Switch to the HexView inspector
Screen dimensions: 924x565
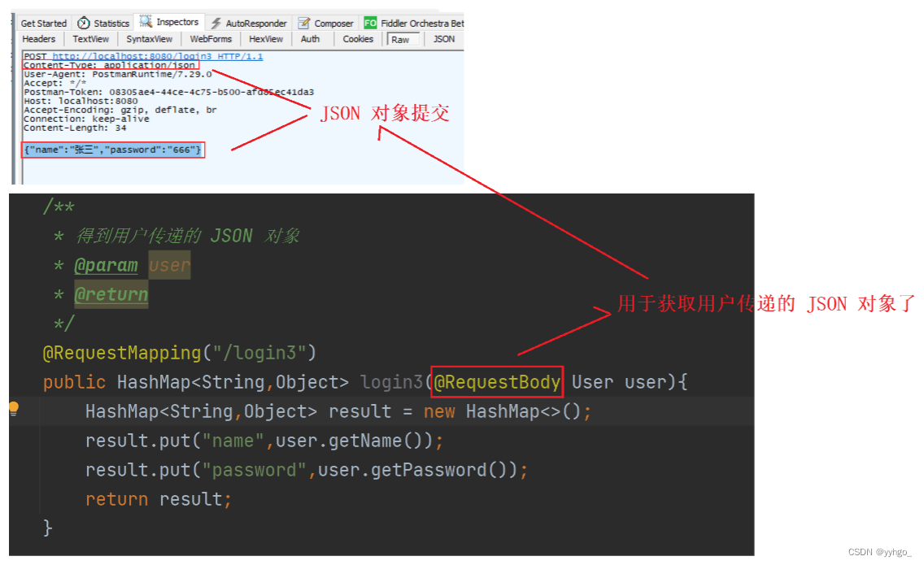click(266, 39)
